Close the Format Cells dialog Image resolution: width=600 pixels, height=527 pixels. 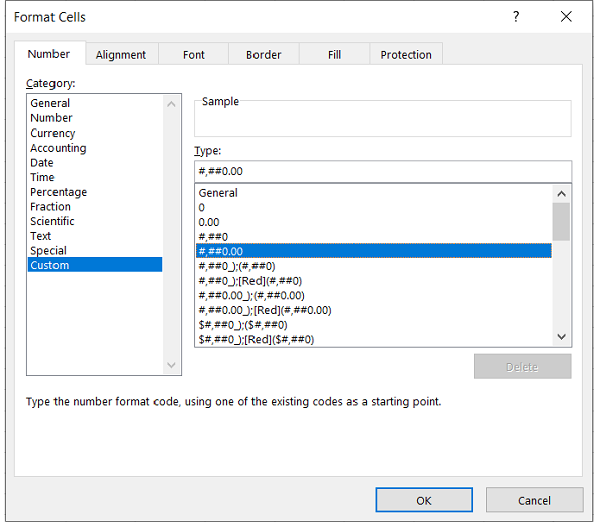(x=566, y=17)
